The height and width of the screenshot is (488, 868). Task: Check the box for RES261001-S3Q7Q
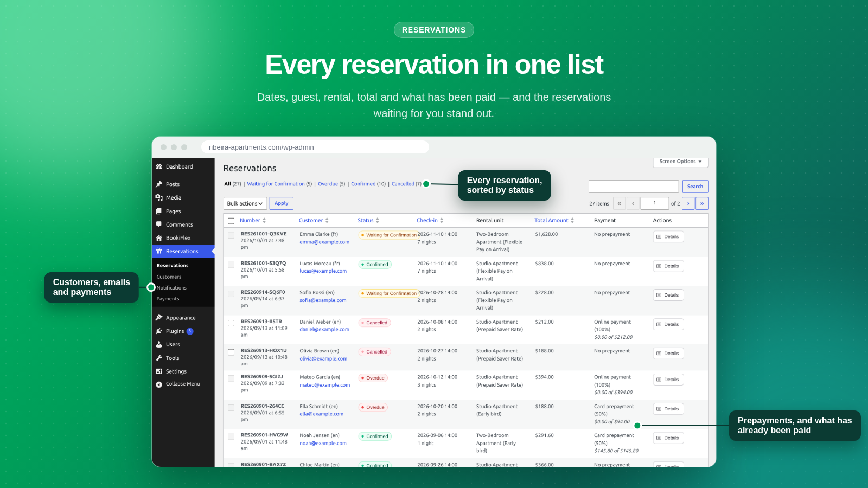pyautogui.click(x=231, y=265)
